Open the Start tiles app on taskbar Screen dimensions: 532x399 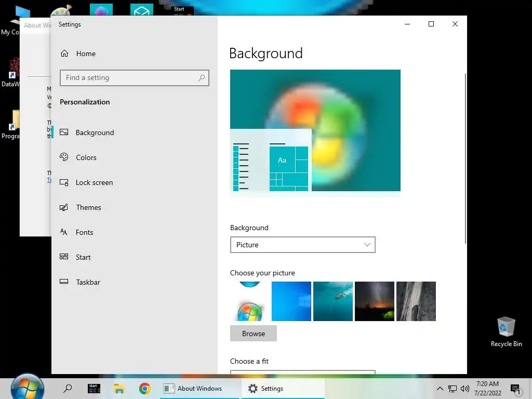click(94, 388)
